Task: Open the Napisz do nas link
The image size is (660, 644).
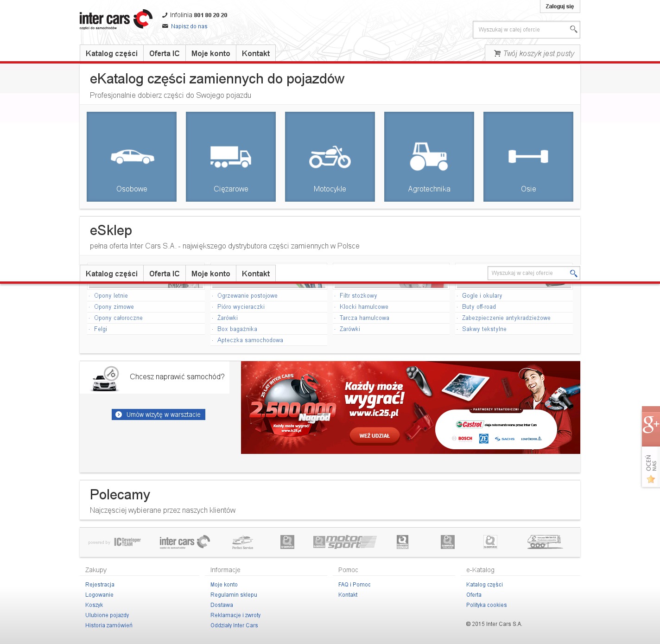Action: pyautogui.click(x=189, y=26)
